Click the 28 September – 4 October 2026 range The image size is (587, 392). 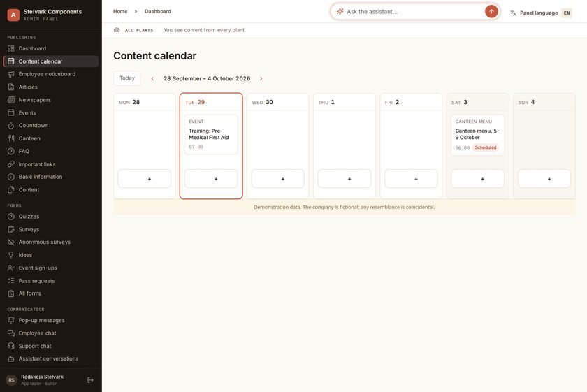[207, 79]
